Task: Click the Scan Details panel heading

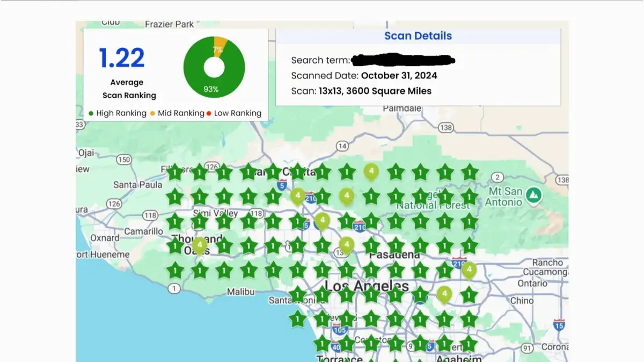Action: coord(418,36)
